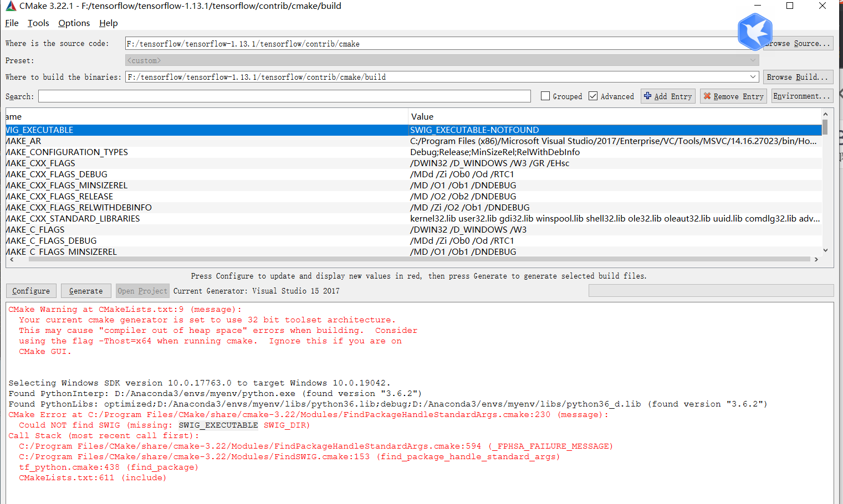
Task: Open the Help menu
Action: (x=108, y=23)
